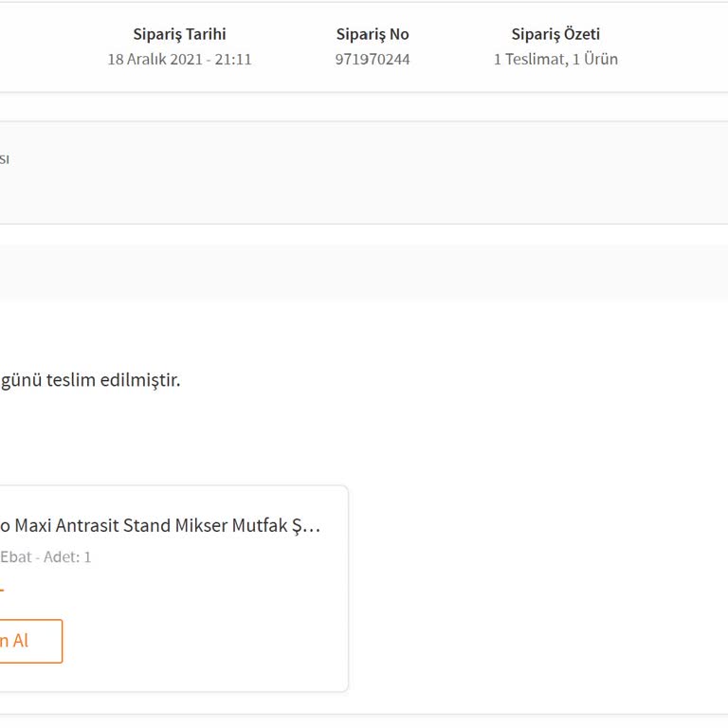Click the '1 Teslimat, 1 Ürün' summary text
Image resolution: width=728 pixels, height=728 pixels.
555,59
